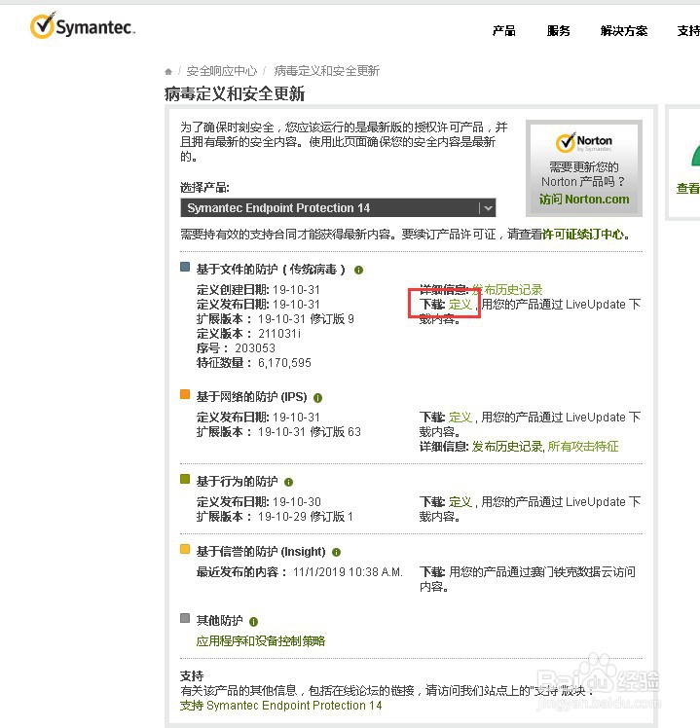The width and height of the screenshot is (700, 728).
Task: Click 定义创建日期 19-10-31 text
Action: click(x=258, y=290)
